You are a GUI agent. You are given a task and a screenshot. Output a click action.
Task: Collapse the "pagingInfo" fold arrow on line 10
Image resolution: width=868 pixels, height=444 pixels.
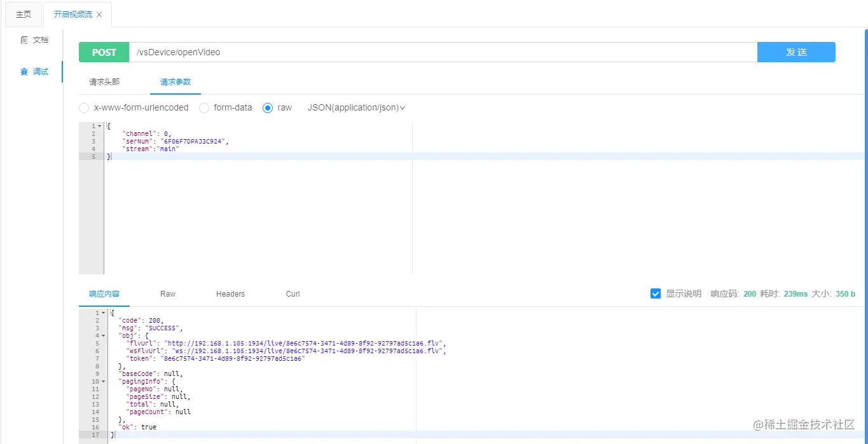point(102,382)
